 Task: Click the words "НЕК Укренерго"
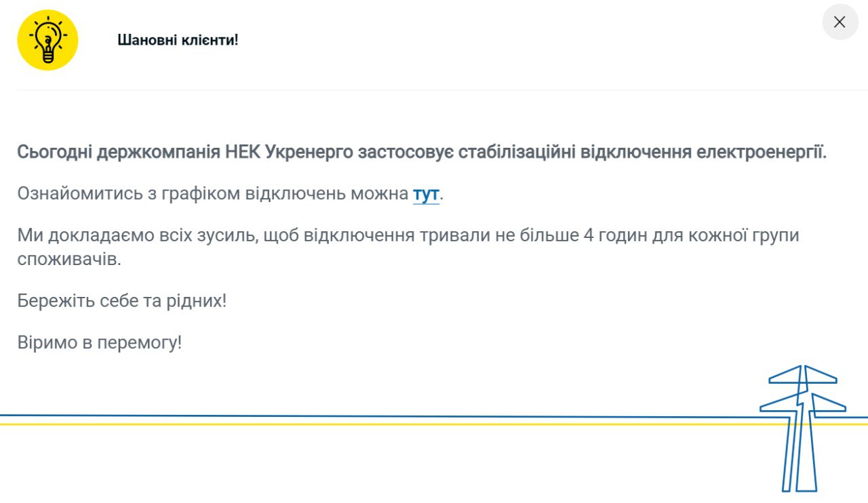290,152
